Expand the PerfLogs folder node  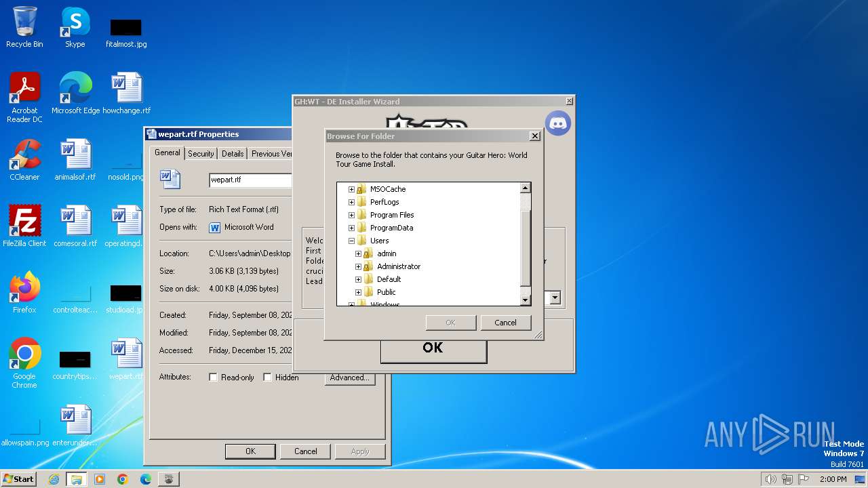click(351, 202)
